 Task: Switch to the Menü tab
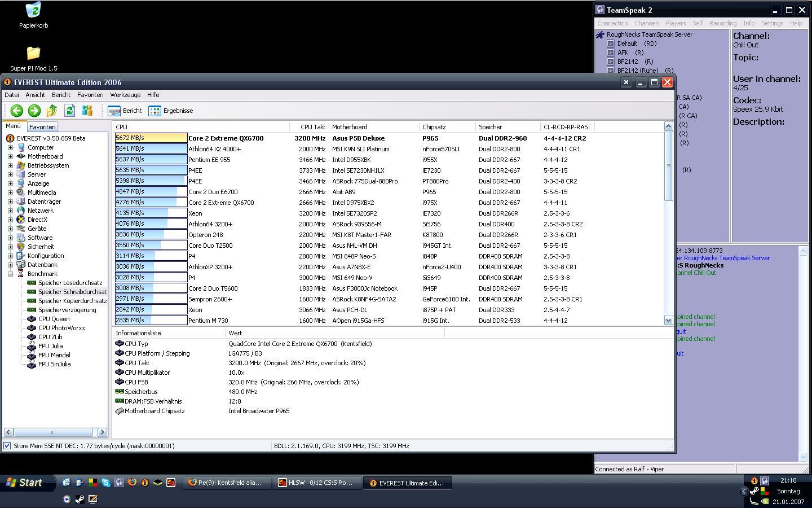[x=13, y=126]
